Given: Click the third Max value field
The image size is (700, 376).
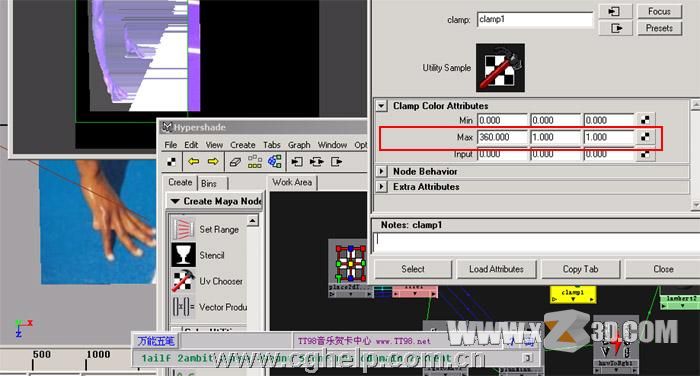Looking at the screenshot, I should (x=609, y=137).
